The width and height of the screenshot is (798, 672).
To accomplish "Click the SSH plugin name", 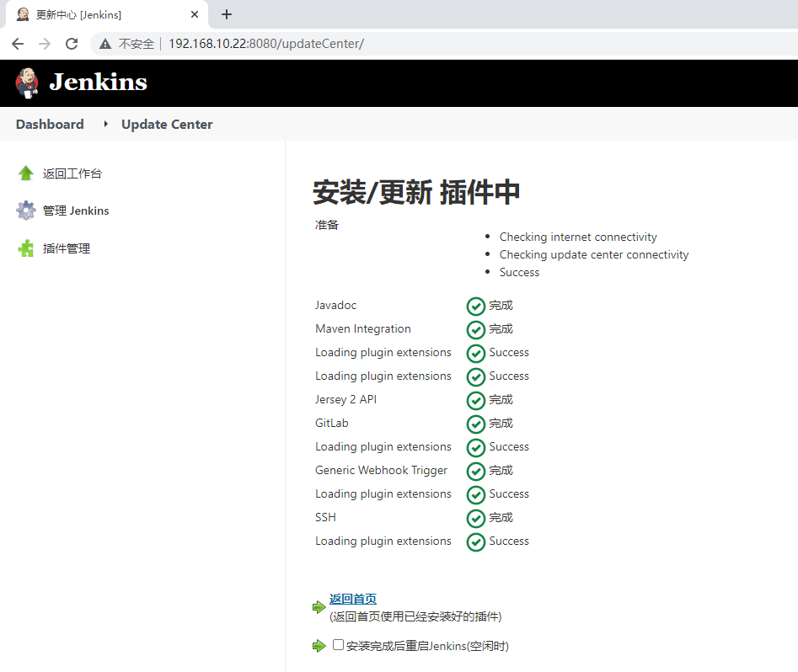I will pyautogui.click(x=326, y=517).
